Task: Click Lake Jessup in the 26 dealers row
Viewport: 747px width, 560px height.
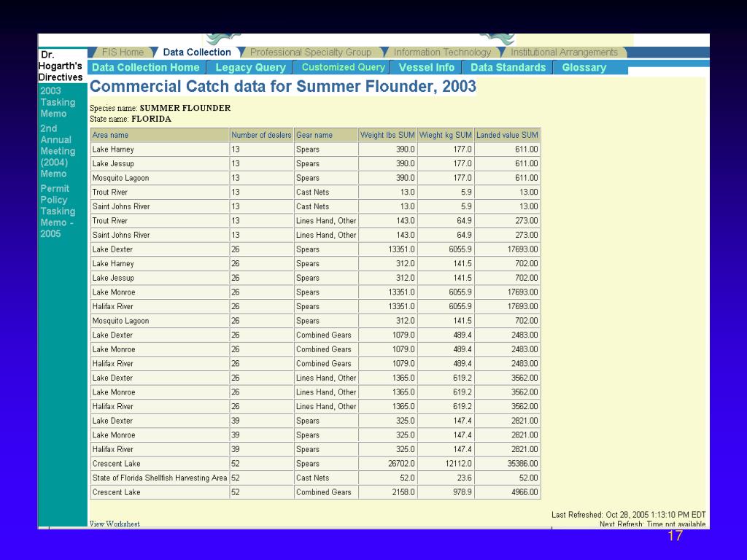Action: [160, 278]
